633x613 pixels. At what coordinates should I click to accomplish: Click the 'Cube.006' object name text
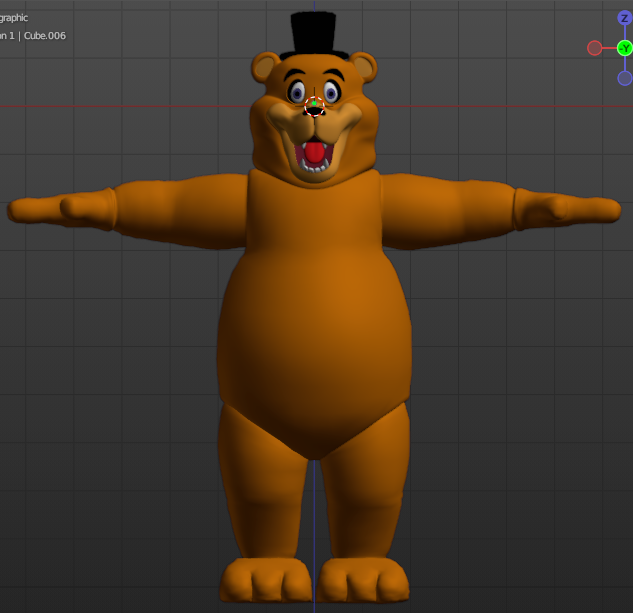[45, 36]
